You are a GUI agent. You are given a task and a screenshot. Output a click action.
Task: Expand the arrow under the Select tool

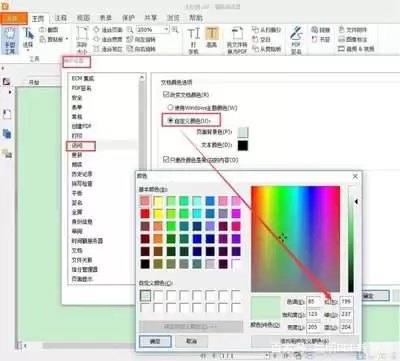[x=28, y=50]
